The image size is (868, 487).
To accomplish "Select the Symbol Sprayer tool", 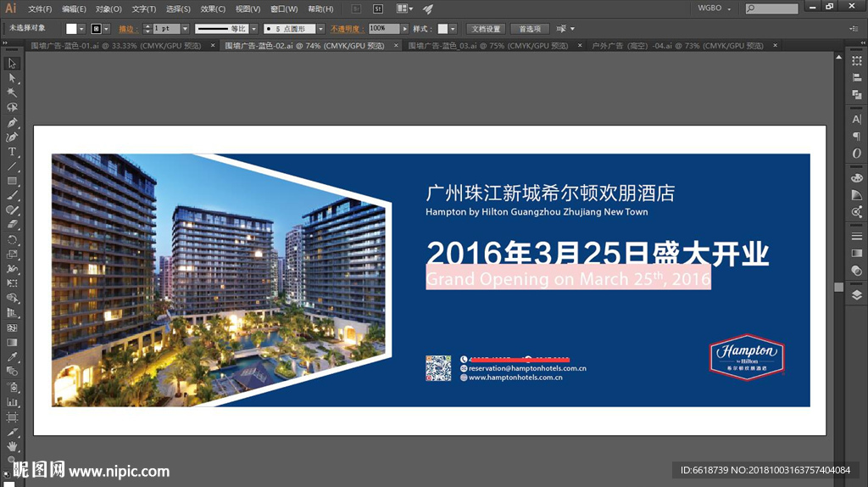I will [x=12, y=387].
